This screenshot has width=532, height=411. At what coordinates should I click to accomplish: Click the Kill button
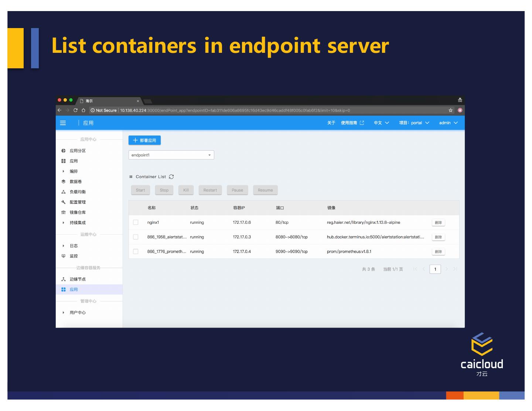pos(186,190)
